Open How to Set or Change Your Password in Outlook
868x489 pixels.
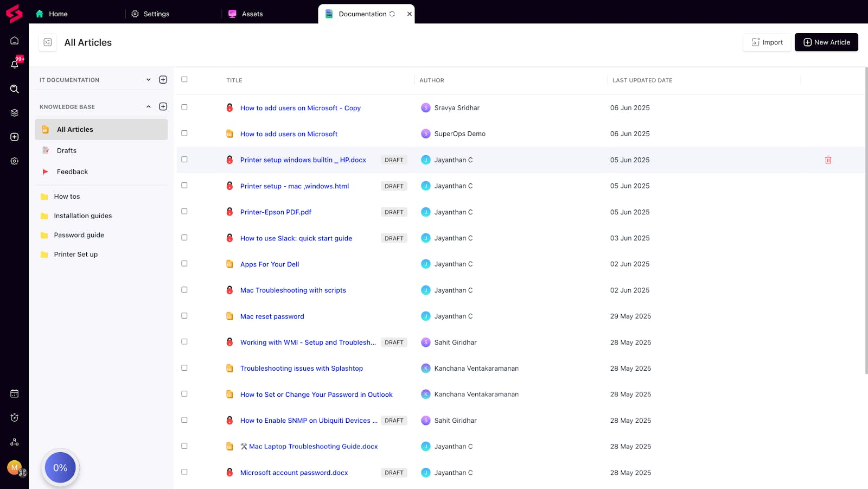316,395
